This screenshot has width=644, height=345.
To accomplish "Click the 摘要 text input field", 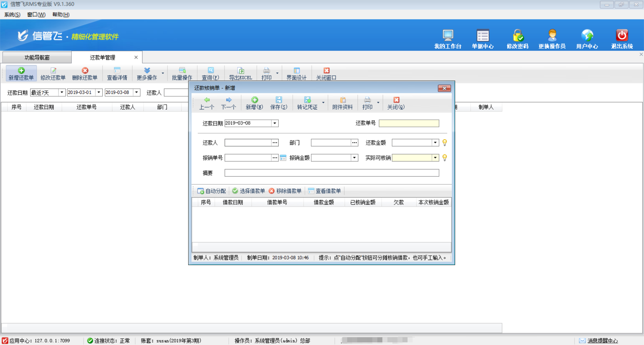I will (x=331, y=173).
